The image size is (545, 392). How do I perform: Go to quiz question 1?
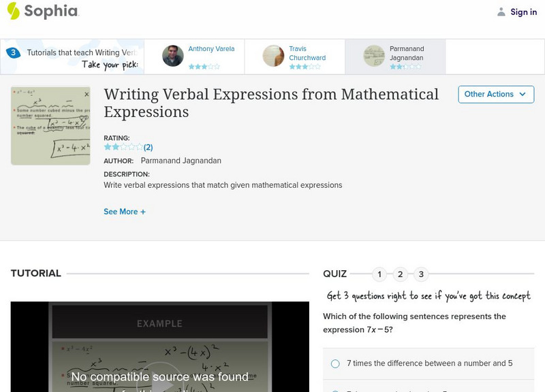pos(379,274)
